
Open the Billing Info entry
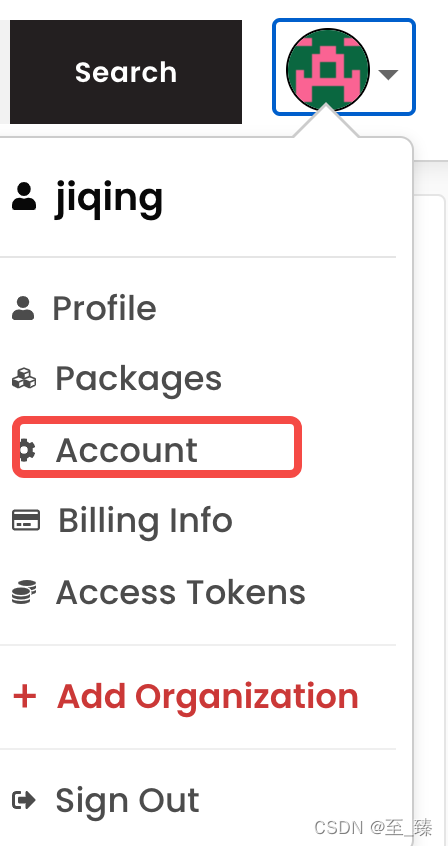coord(145,521)
